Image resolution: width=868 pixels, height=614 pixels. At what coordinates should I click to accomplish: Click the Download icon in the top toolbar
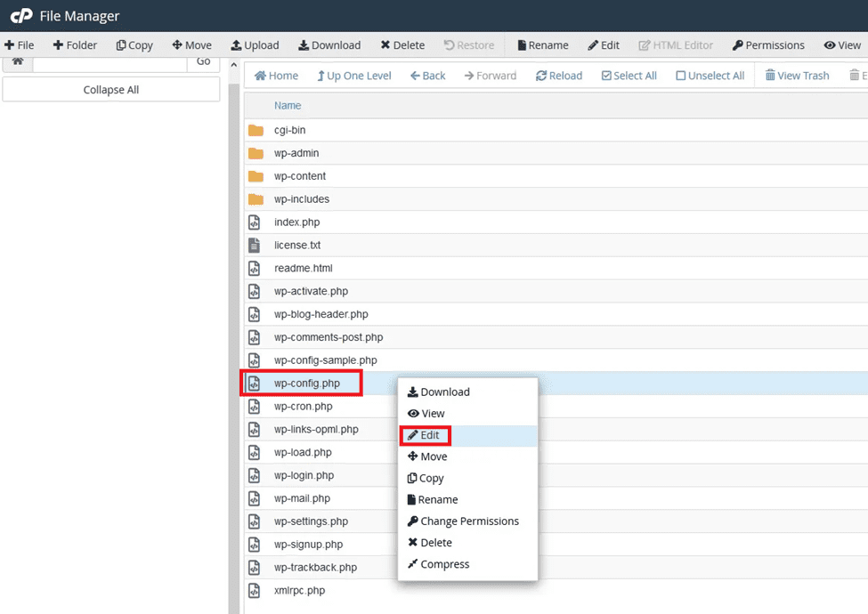click(304, 45)
